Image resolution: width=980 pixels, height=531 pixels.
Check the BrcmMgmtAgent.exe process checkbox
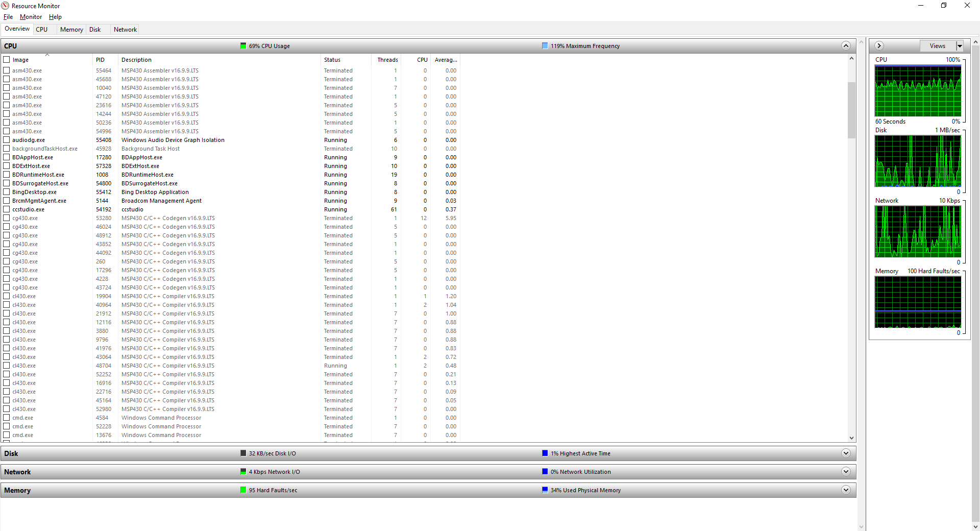[7, 201]
